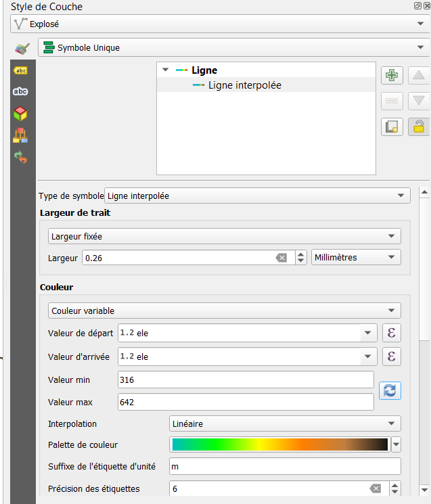The height and width of the screenshot is (504, 431).
Task: Open the Type de symbole dropdown
Action: [x=257, y=196]
